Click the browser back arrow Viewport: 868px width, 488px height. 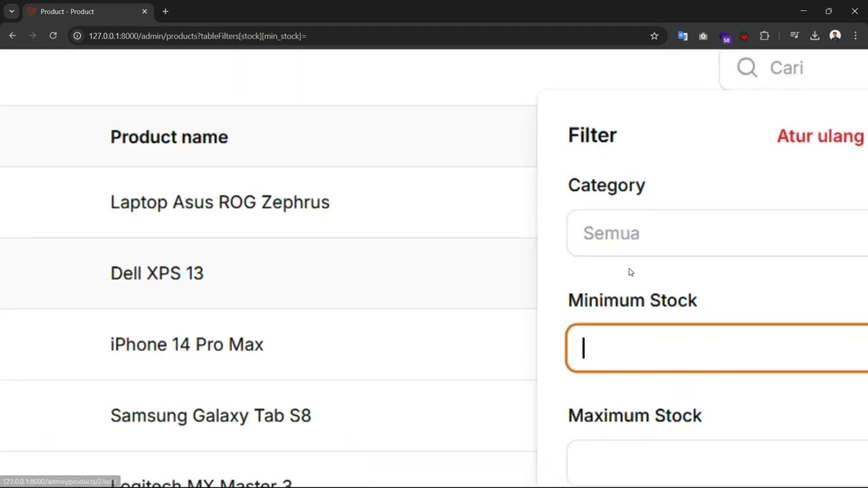(x=12, y=36)
